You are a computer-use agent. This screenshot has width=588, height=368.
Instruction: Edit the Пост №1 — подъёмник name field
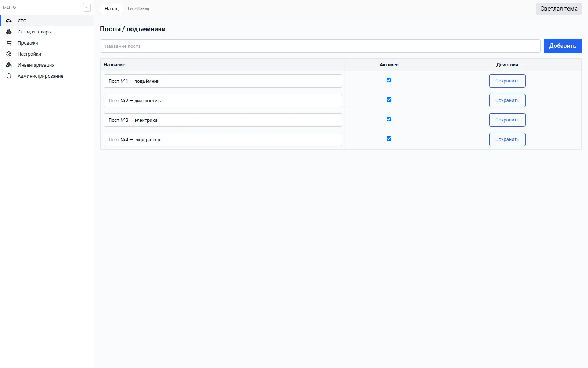coord(223,81)
